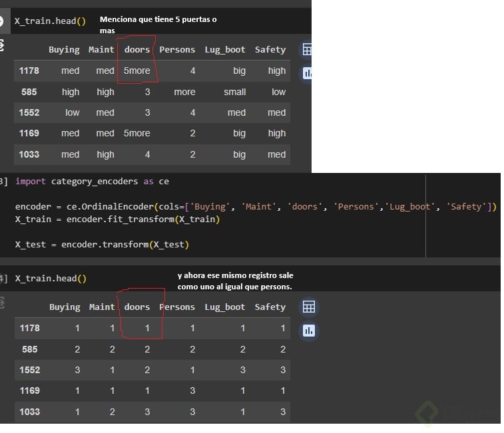
Task: Click the ce.OrdinalEncoder code line
Action: pyautogui.click(x=256, y=207)
